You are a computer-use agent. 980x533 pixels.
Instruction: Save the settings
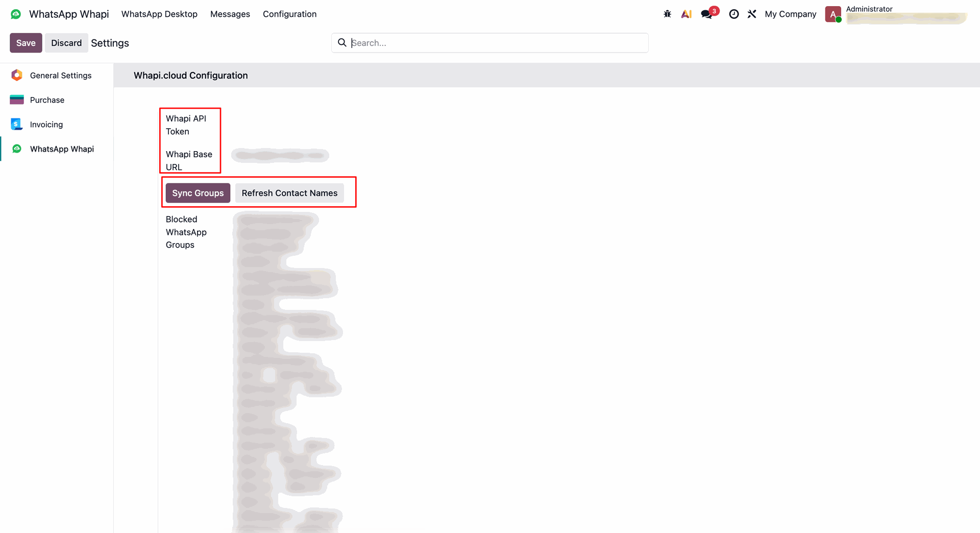(26, 43)
